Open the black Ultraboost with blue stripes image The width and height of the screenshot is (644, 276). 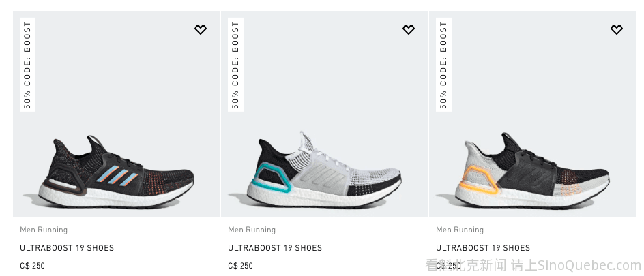[116, 170]
